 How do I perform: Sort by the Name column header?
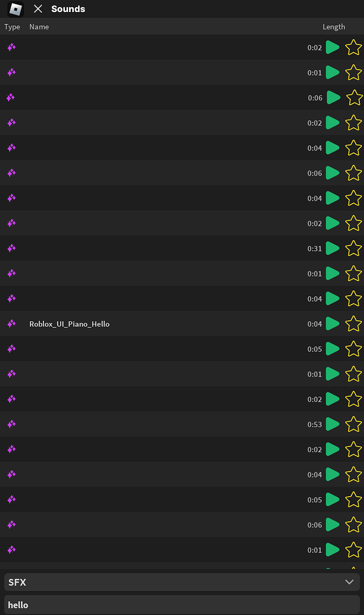[39, 26]
